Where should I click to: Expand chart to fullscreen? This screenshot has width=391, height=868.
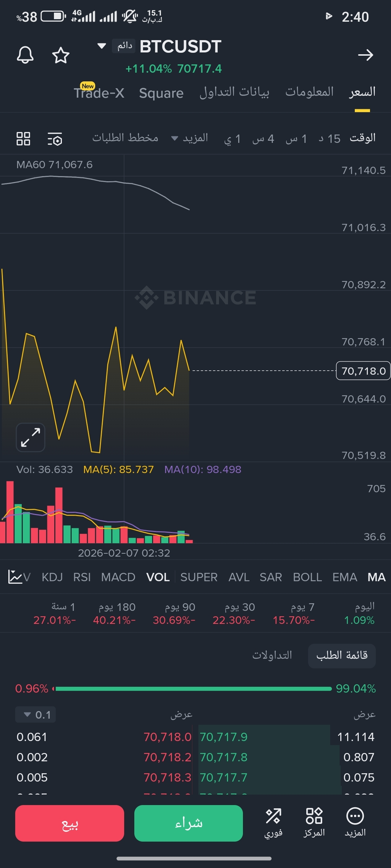[x=30, y=438]
